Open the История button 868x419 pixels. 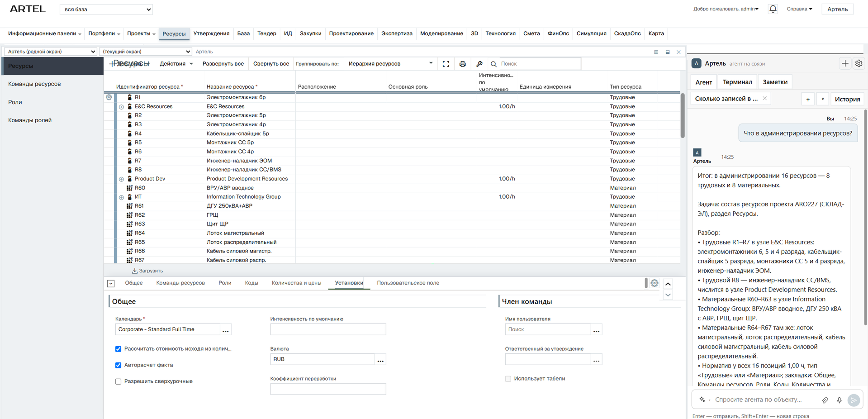[x=847, y=99]
